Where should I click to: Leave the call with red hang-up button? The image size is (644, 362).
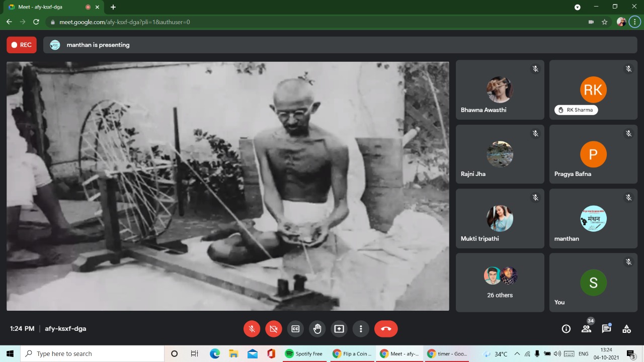click(386, 329)
